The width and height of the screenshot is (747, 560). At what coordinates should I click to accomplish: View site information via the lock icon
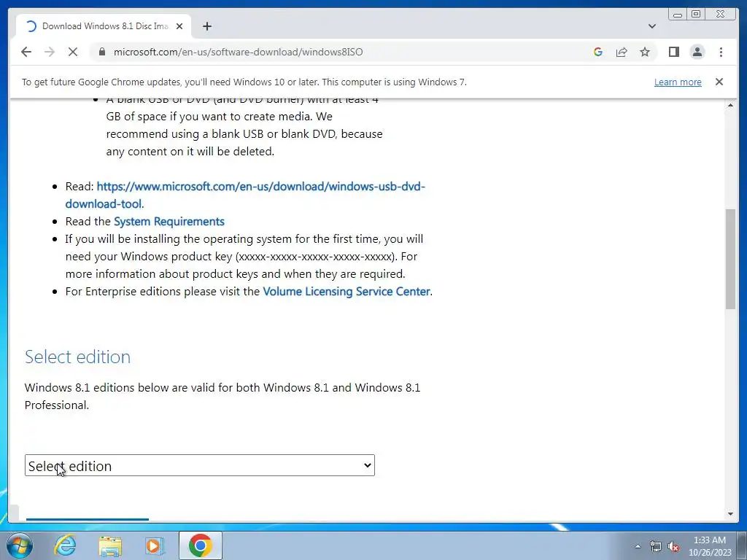(x=101, y=52)
